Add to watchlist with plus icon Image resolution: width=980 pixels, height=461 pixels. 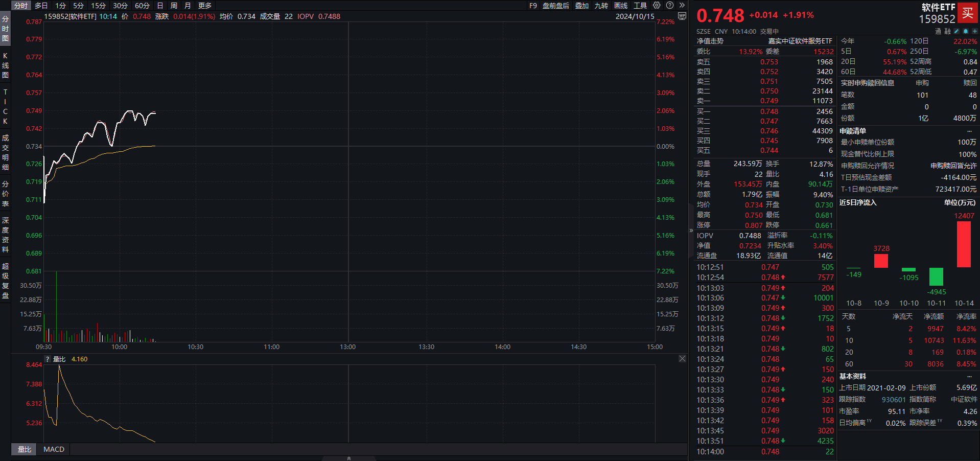[974, 31]
